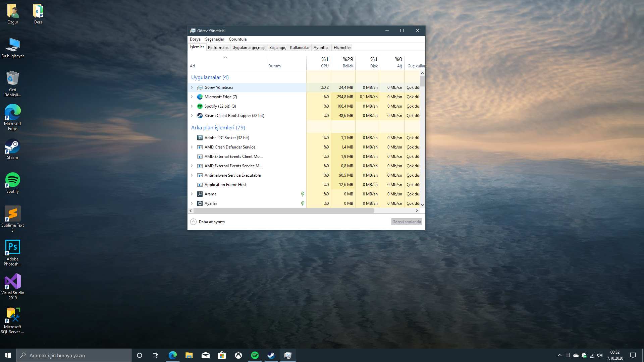644x362 pixels.
Task: Open the Windows Start menu
Action: click(x=8, y=355)
